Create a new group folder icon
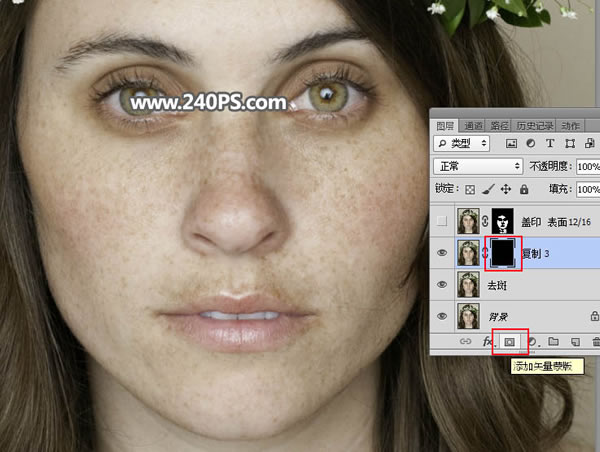This screenshot has width=600, height=452. (553, 341)
